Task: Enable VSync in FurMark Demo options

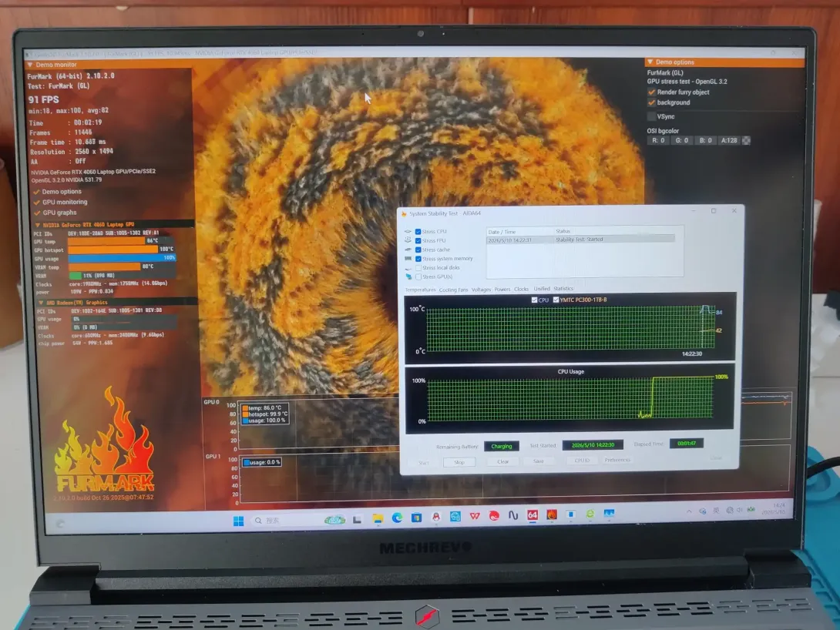Action: [651, 116]
